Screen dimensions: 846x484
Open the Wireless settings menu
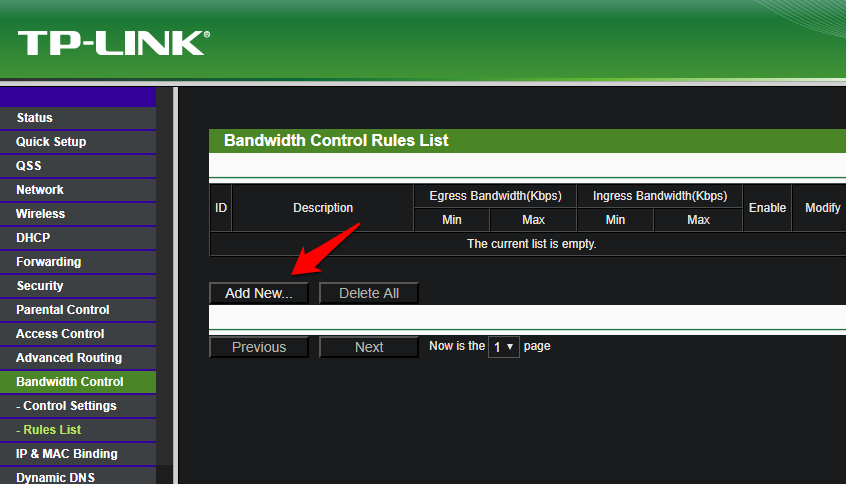(x=78, y=214)
